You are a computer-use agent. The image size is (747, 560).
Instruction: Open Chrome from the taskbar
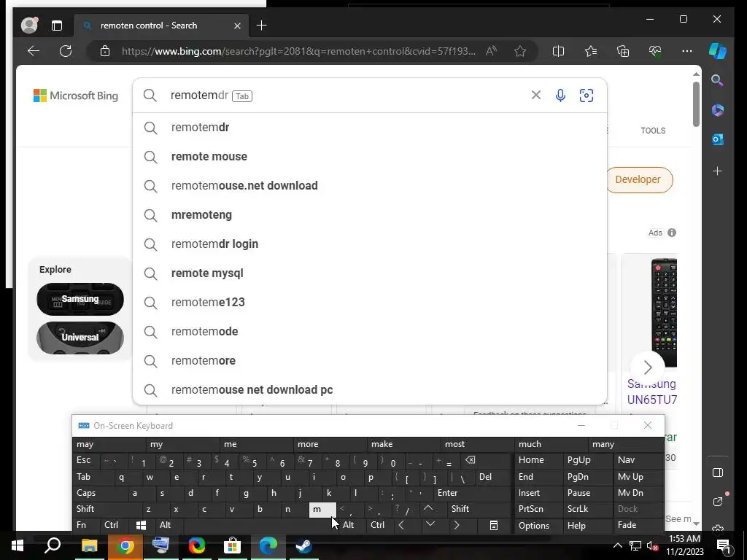click(125, 545)
